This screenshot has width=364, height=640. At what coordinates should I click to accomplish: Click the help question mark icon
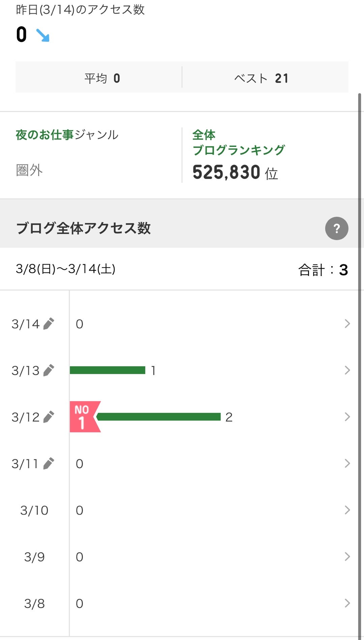336,228
